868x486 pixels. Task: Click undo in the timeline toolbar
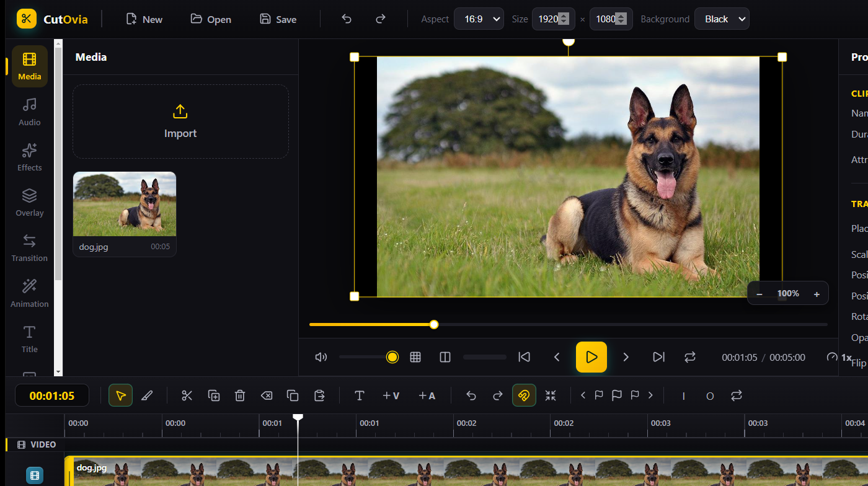click(x=471, y=395)
